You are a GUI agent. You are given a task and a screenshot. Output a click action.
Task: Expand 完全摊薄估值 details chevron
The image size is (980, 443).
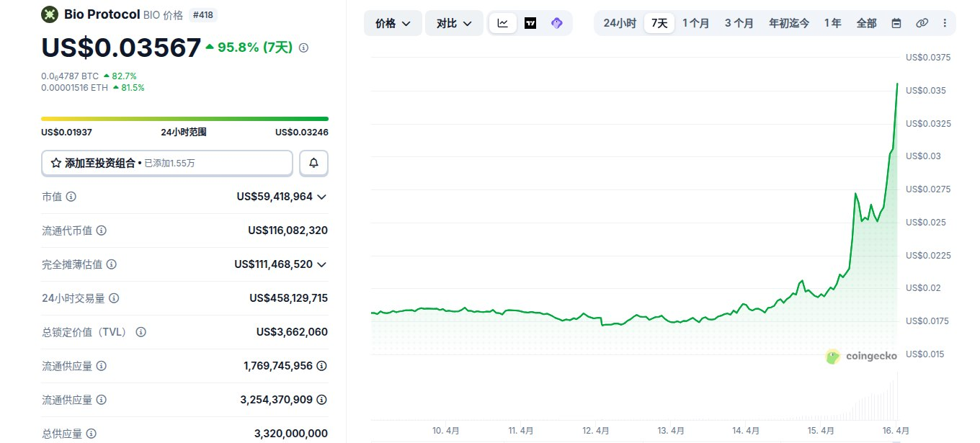(322, 264)
